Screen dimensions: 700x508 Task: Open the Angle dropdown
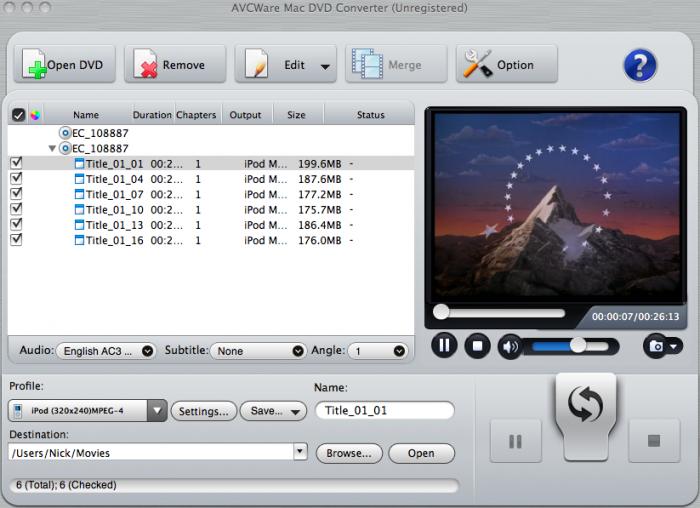tap(377, 351)
